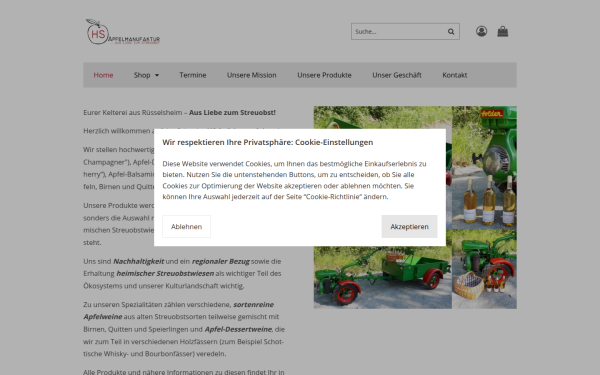This screenshot has height=375, width=600.
Task: Click 'Aus Liebe zum Streuobst!' bold text
Action: (232, 112)
